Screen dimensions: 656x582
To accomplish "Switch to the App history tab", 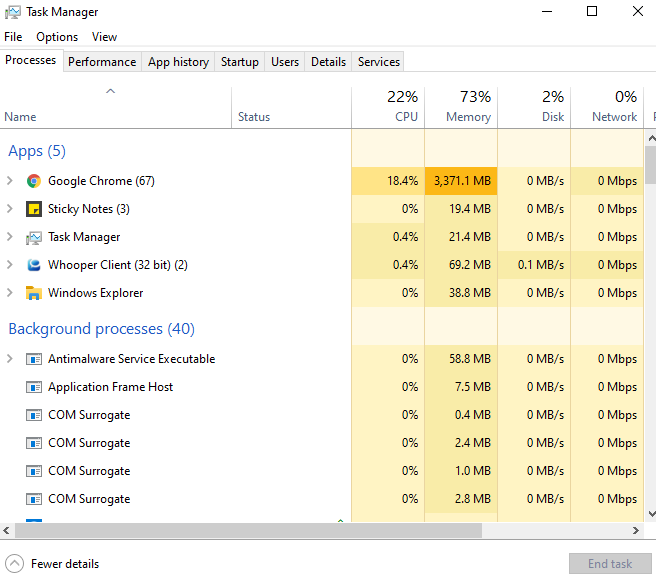I will tap(178, 62).
